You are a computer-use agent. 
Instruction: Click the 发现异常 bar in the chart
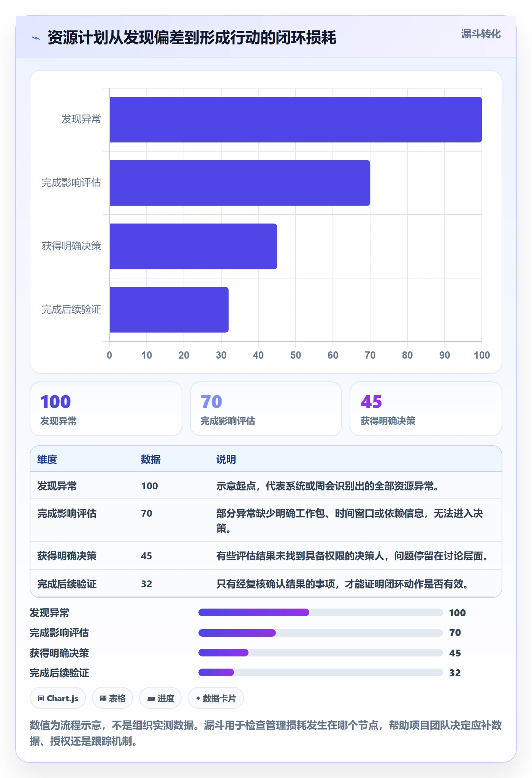click(x=296, y=120)
